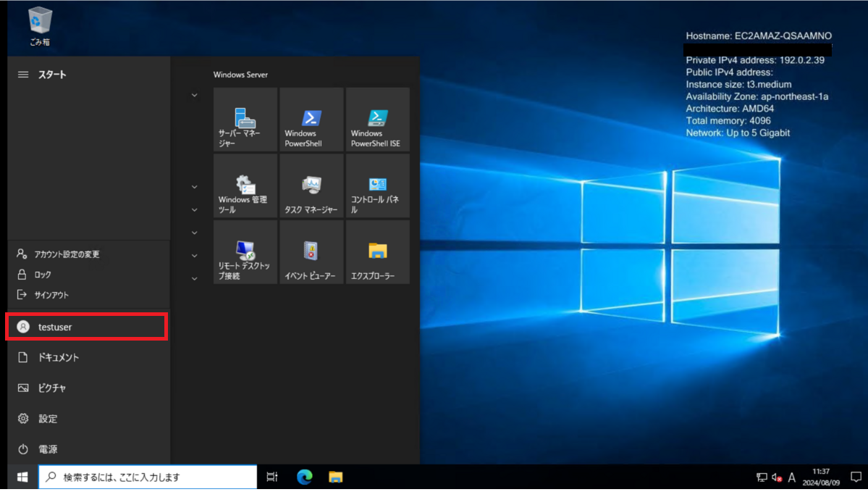Viewport: 868px width, 492px height.
Task: Choose サインアウト from the user menu
Action: coord(88,295)
